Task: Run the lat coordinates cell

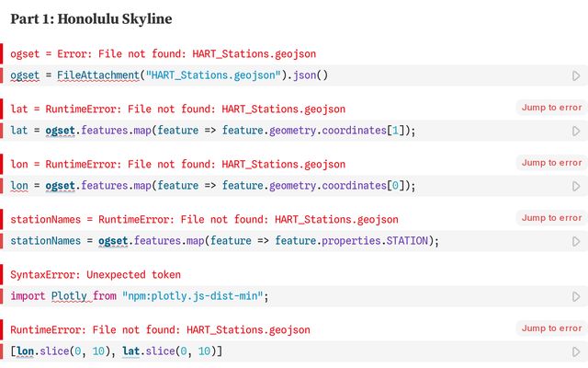Action: click(576, 131)
